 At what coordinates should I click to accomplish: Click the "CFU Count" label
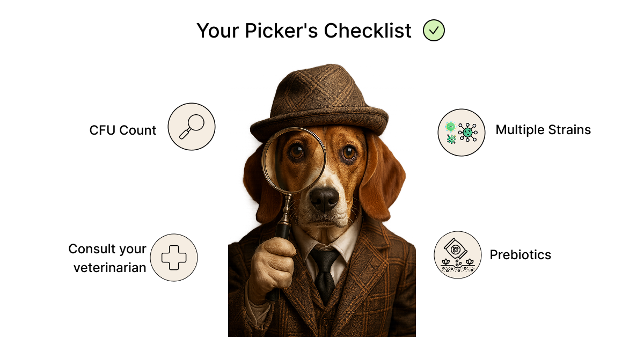point(123,130)
